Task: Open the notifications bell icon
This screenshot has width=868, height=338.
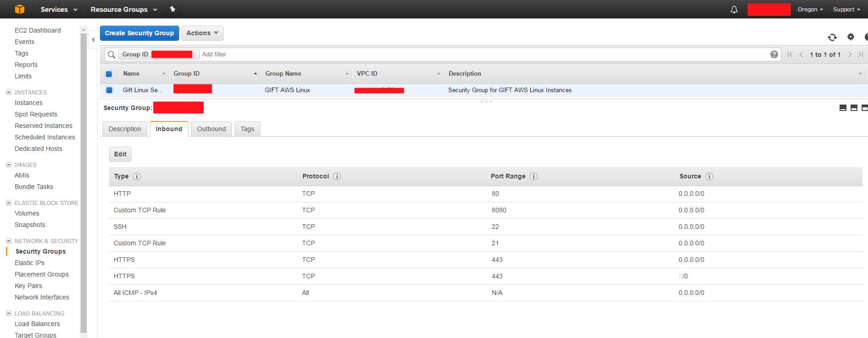Action: tap(734, 9)
